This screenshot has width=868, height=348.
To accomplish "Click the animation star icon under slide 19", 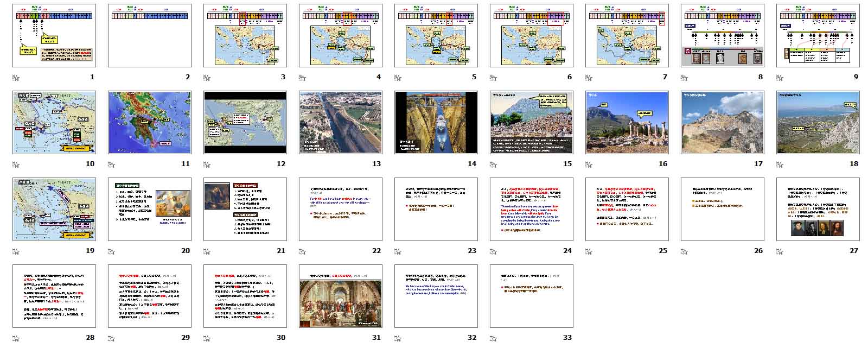I will point(16,250).
